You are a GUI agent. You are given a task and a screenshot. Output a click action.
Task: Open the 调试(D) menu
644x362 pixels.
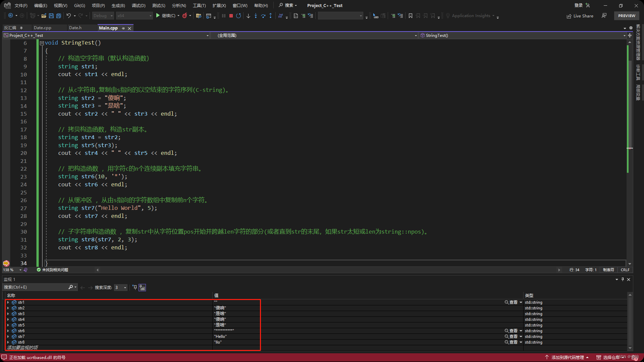coord(139,6)
